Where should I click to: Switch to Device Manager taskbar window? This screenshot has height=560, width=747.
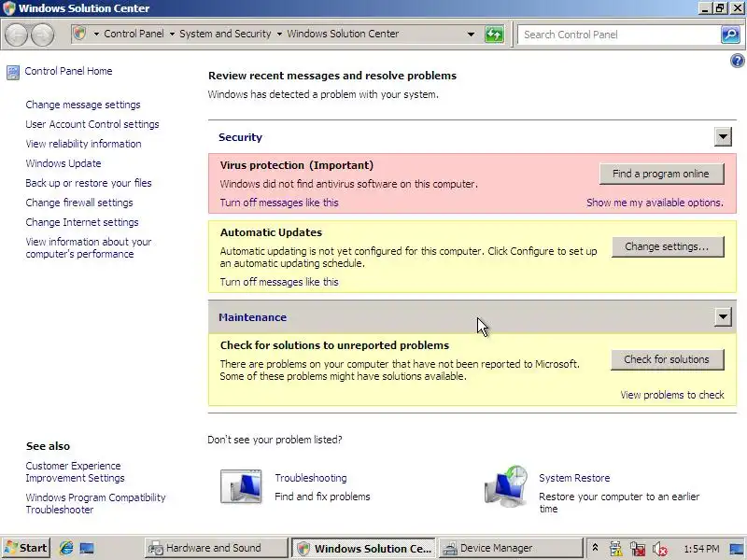(x=511, y=548)
